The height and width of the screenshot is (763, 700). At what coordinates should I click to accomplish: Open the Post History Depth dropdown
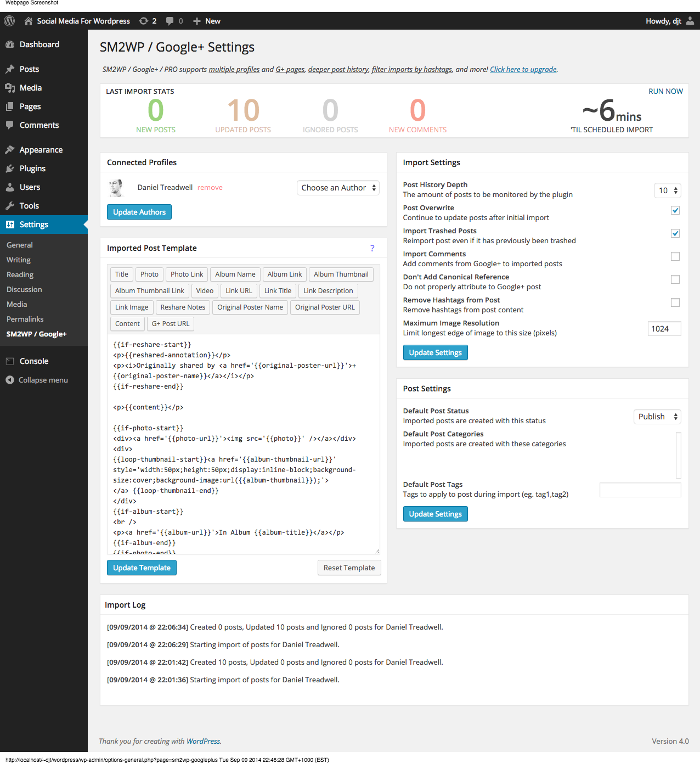coord(668,190)
